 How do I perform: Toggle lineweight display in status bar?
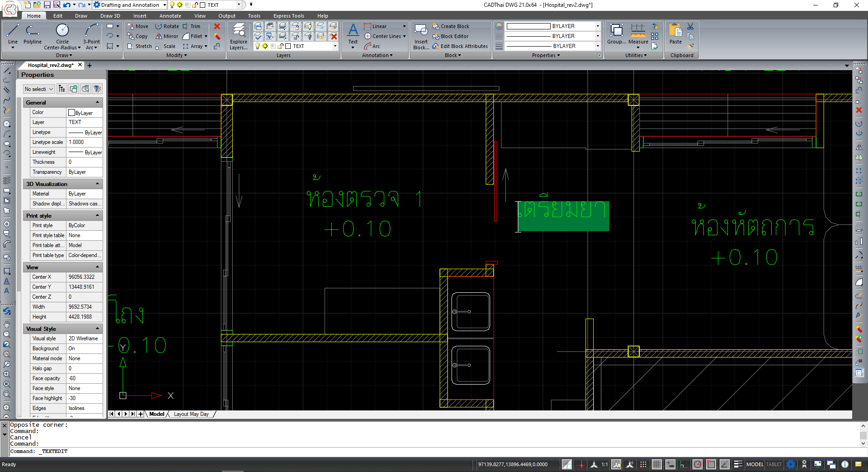738,464
